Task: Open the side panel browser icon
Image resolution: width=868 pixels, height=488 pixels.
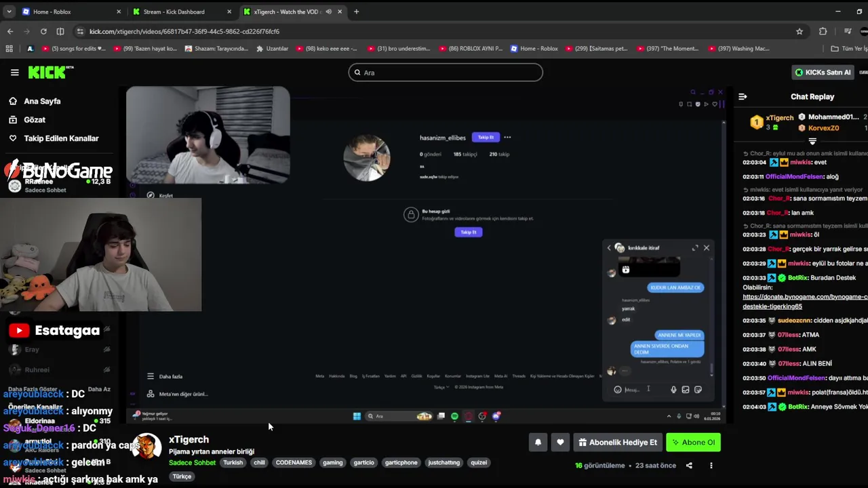Action: [x=60, y=31]
